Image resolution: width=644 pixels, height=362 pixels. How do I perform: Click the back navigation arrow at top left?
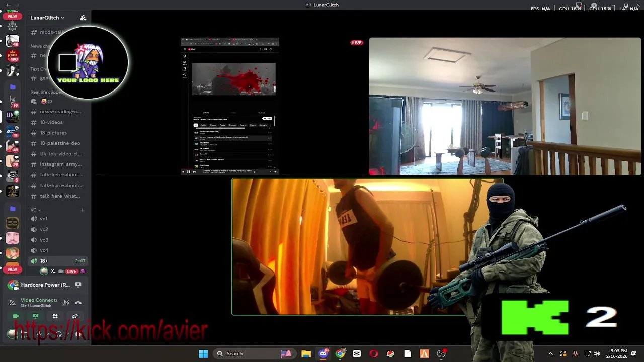point(8,5)
